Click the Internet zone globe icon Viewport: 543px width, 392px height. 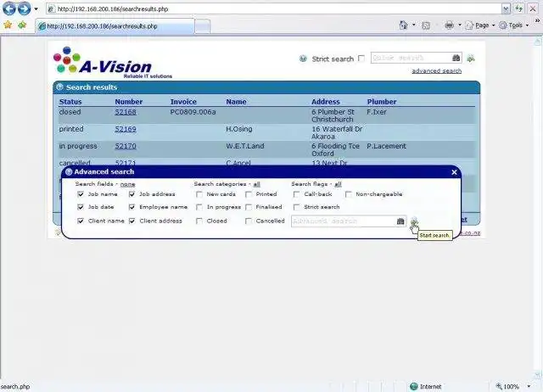point(413,386)
